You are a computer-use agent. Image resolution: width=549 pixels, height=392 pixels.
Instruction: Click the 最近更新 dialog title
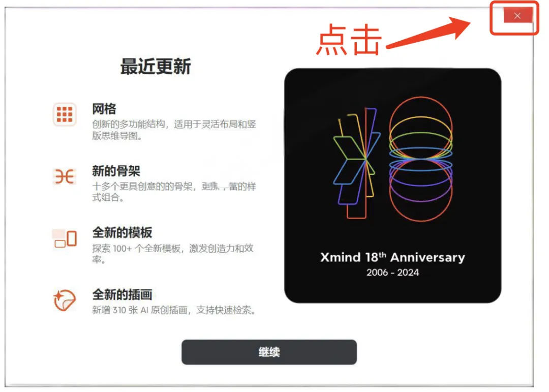coord(156,67)
